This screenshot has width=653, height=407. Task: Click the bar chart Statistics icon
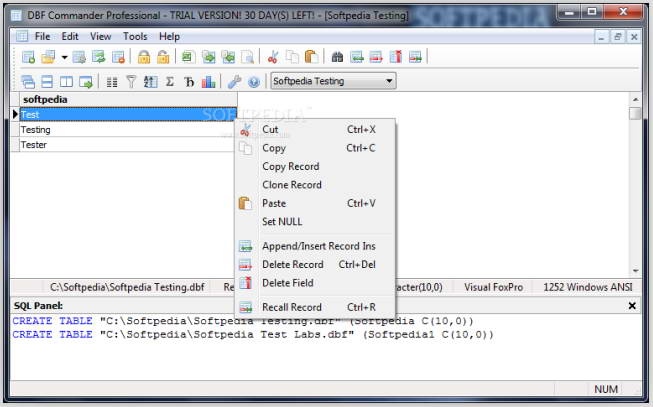pyautogui.click(x=208, y=82)
